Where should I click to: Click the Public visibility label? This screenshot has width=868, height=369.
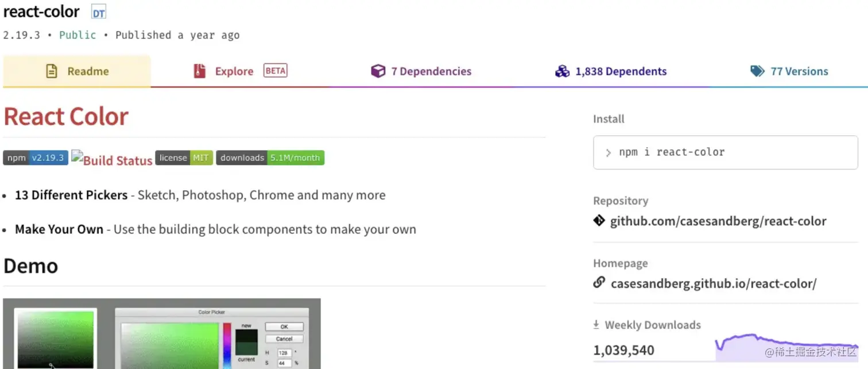point(77,35)
